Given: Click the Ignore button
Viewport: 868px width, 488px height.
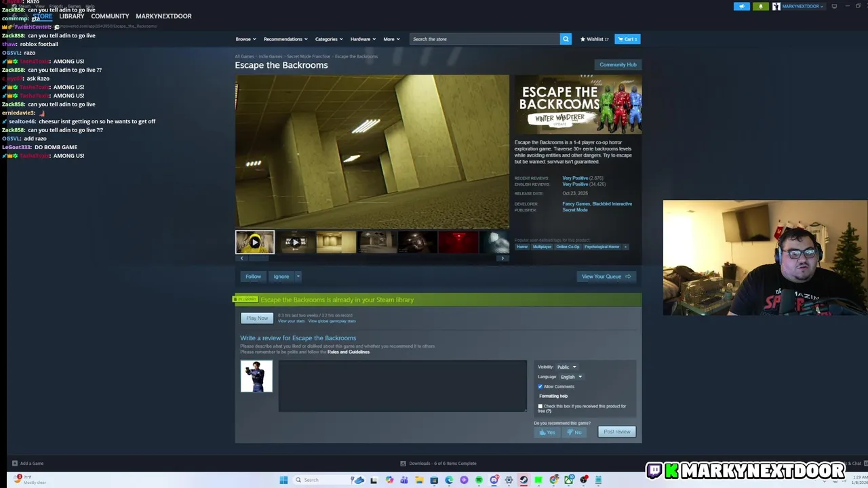Looking at the screenshot, I should point(281,277).
